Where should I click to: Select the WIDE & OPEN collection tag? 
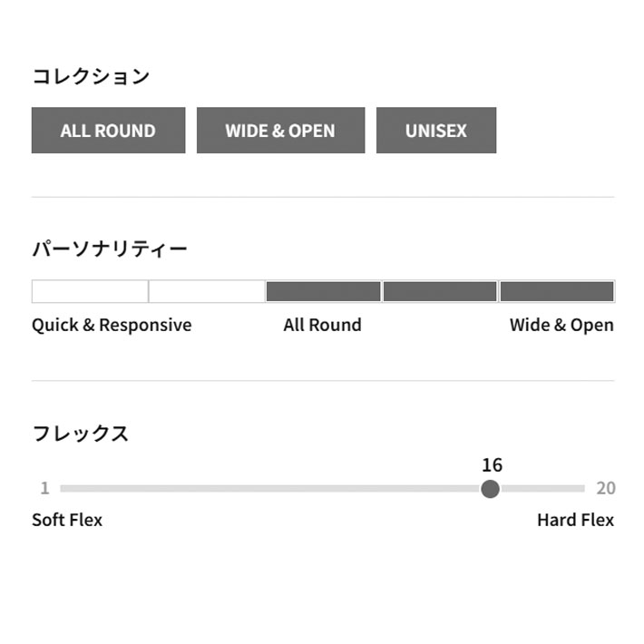coord(280,131)
